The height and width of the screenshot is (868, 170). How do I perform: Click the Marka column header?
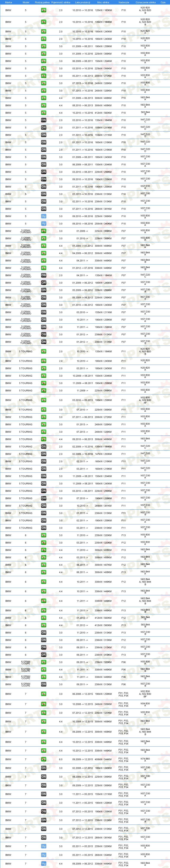pyautogui.click(x=8, y=2)
